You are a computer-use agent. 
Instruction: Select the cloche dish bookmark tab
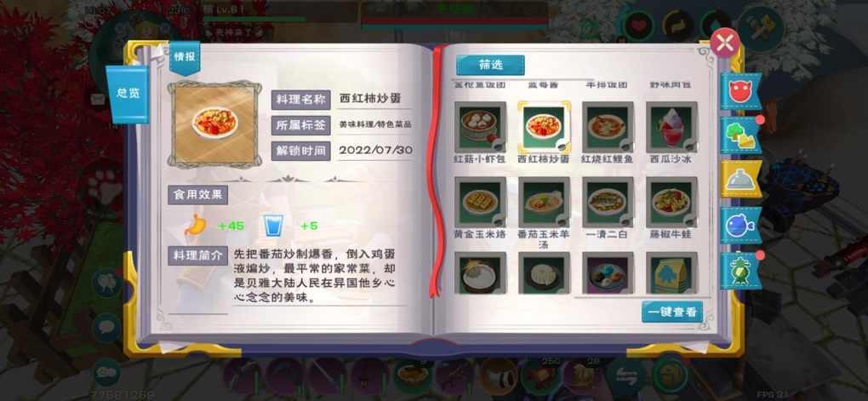pyautogui.click(x=740, y=179)
